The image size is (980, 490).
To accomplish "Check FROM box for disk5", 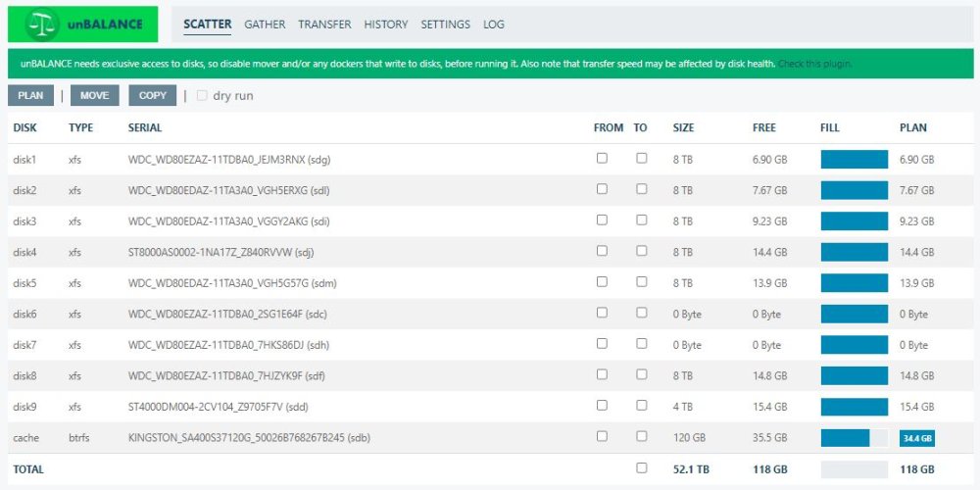I will pyautogui.click(x=602, y=282).
